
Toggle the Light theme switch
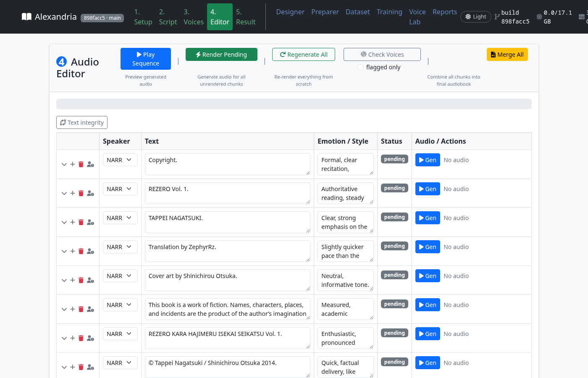coord(476,17)
